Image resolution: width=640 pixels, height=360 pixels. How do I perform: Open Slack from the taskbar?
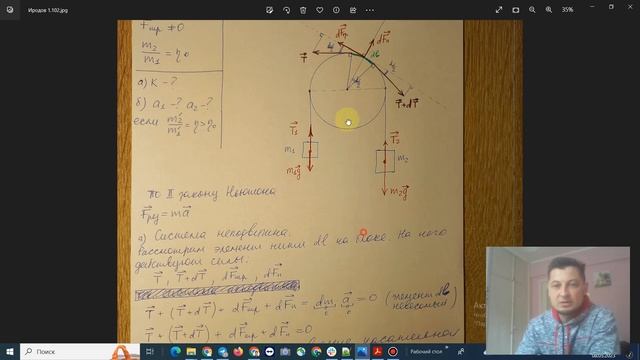[331, 351]
